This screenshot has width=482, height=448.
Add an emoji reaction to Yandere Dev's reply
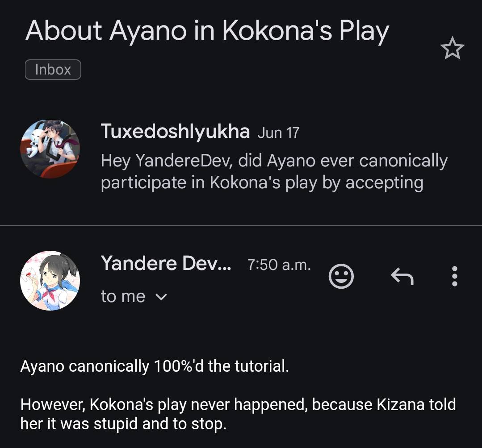341,276
